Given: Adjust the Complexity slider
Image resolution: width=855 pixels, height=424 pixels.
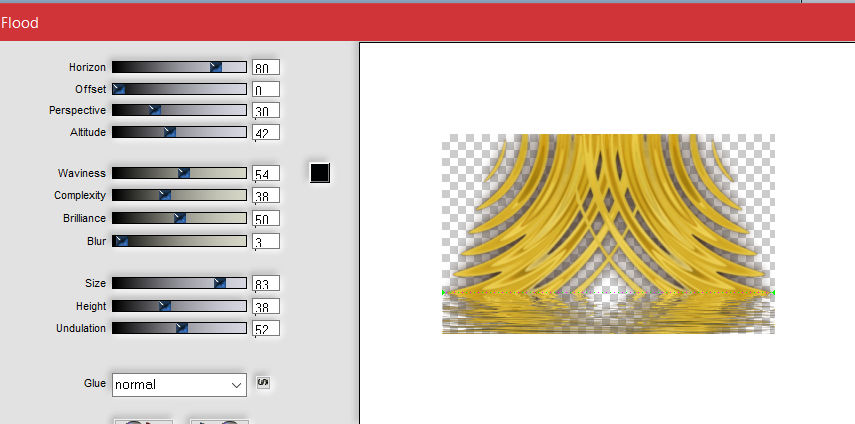Looking at the screenshot, I should (179, 195).
